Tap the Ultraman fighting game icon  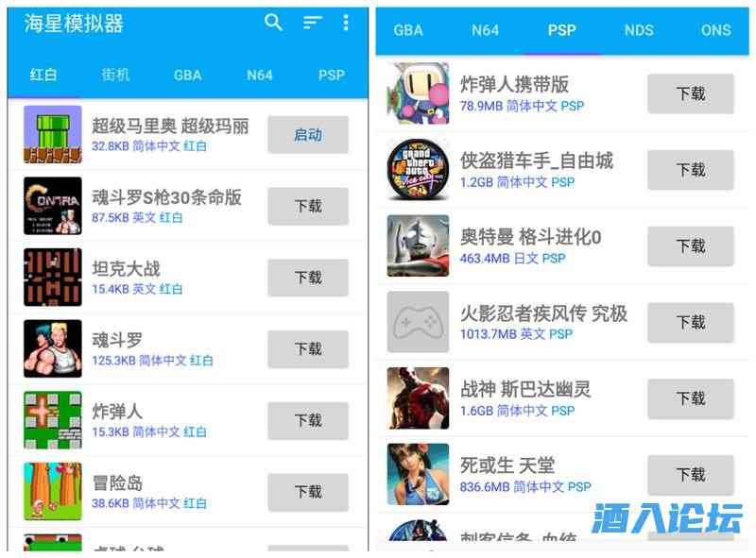[418, 245]
